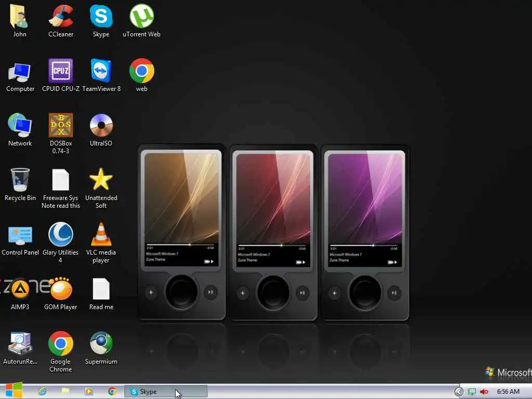
Task: Select the Freeware Sys Note read this file
Action: pyautogui.click(x=61, y=188)
